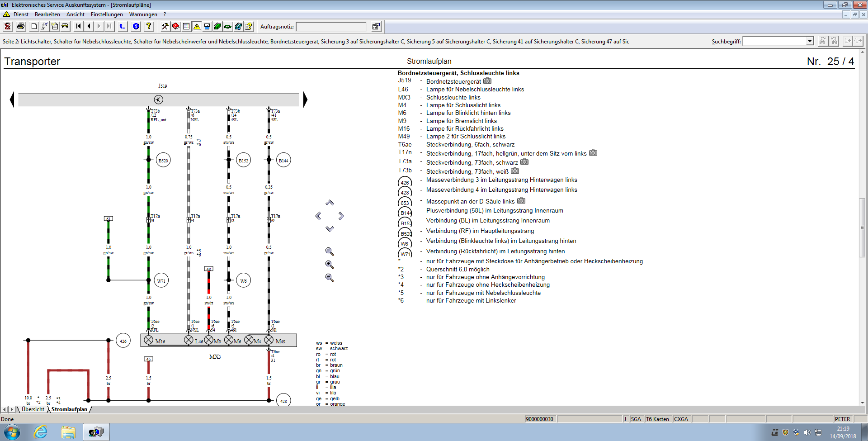Click camera icon next to Bordnetzsteuergerät

tap(487, 81)
